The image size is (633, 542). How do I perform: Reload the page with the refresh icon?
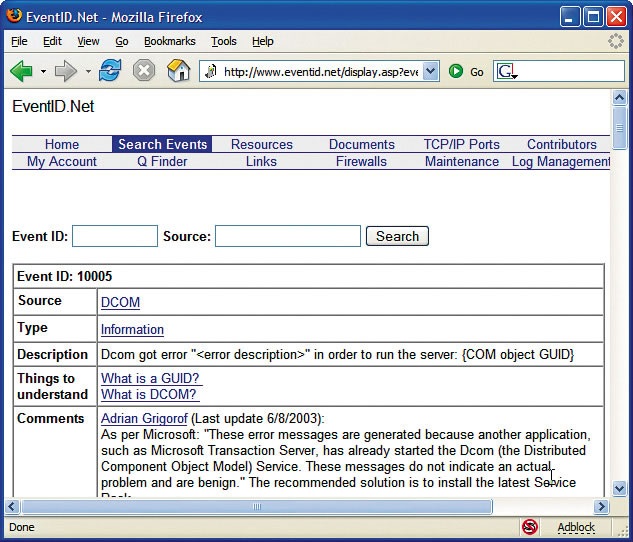click(x=110, y=71)
